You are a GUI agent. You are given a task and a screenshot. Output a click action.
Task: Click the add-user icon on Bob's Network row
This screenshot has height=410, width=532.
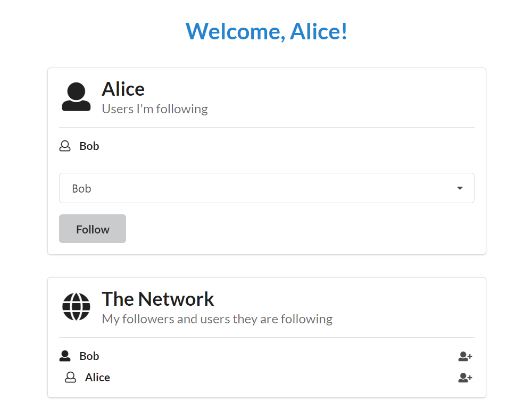(x=465, y=356)
